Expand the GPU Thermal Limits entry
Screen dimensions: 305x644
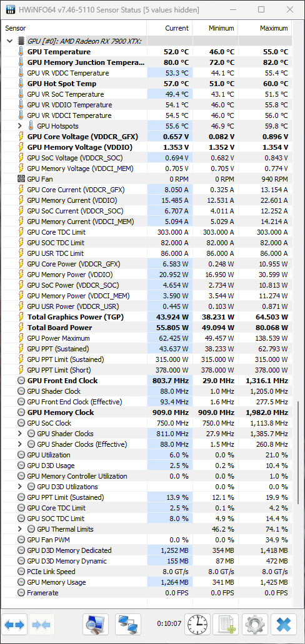click(x=20, y=529)
